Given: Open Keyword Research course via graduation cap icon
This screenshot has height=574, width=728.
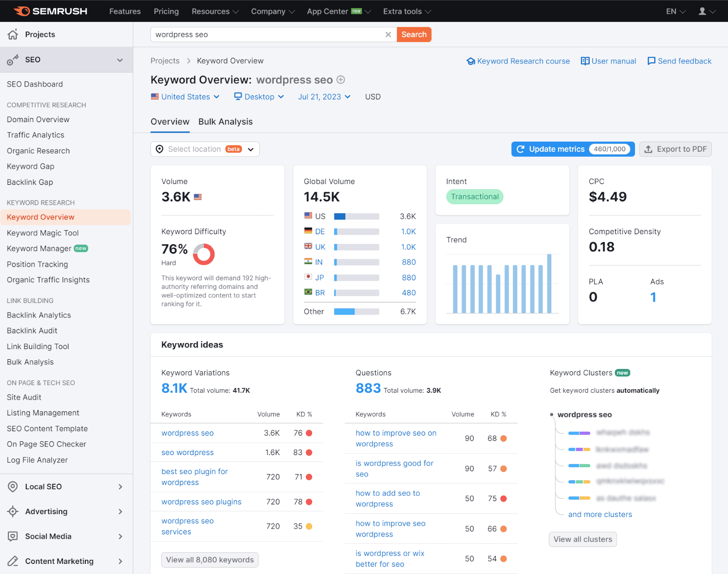Looking at the screenshot, I should [471, 61].
